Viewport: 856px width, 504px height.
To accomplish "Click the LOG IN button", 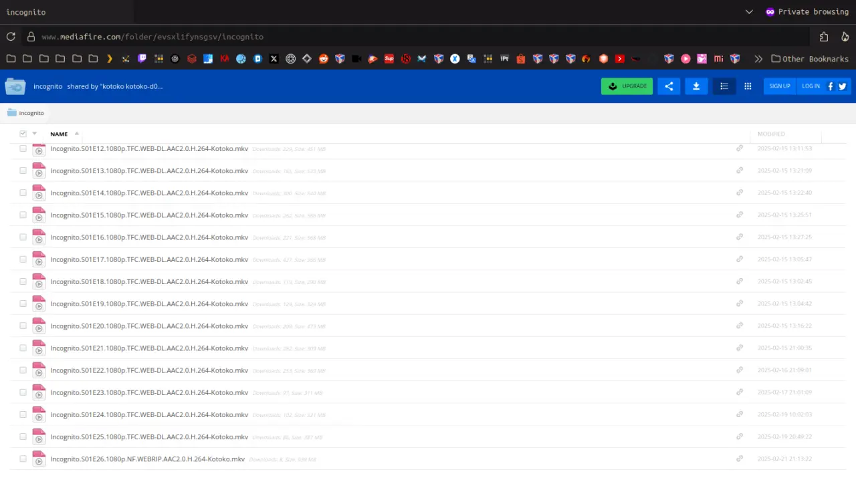I will pos(811,86).
